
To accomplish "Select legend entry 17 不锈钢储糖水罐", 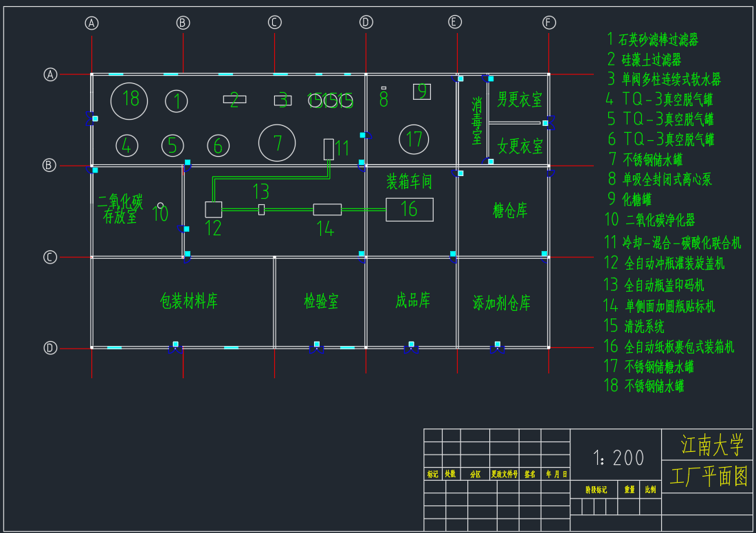I will pos(649,367).
